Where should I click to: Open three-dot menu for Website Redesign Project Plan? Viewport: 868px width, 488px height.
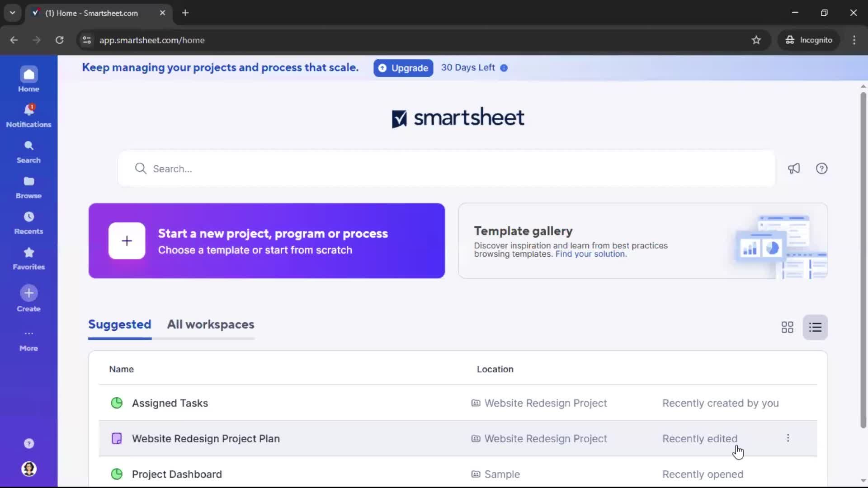click(x=788, y=438)
